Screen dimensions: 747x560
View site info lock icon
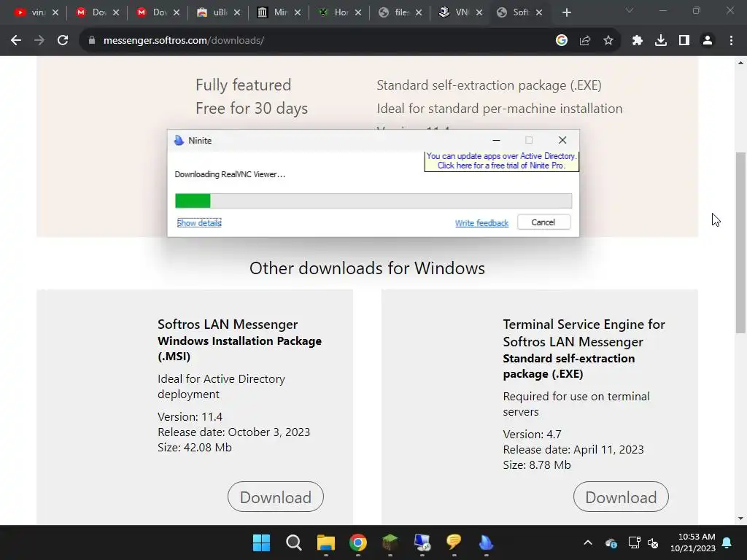point(92,41)
